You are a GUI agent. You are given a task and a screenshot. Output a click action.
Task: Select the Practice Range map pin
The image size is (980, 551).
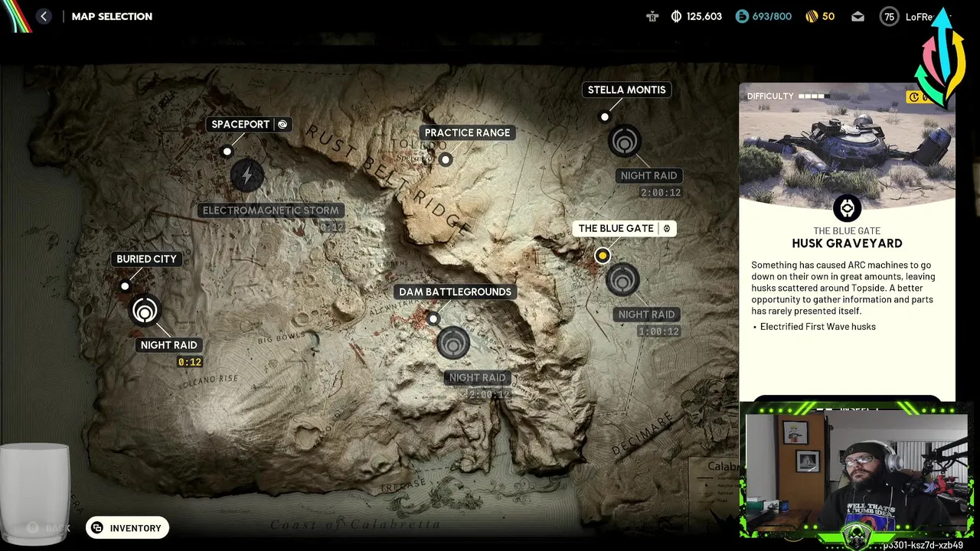446,159
